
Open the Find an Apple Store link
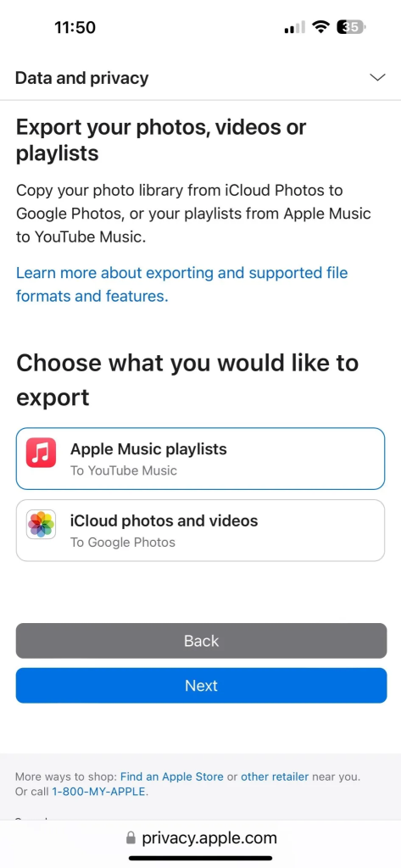[x=172, y=776]
